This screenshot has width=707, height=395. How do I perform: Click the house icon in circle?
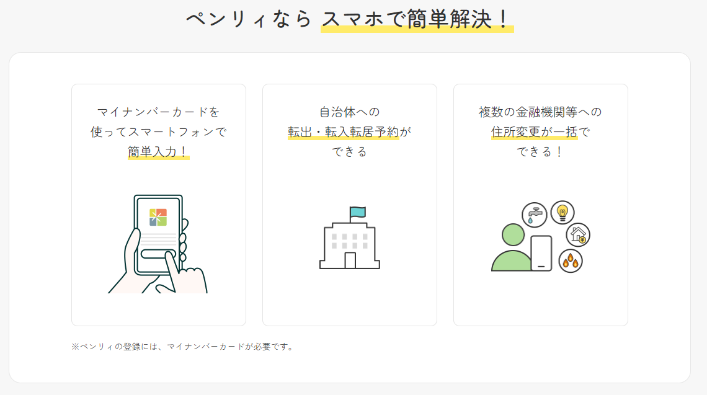pos(578,235)
